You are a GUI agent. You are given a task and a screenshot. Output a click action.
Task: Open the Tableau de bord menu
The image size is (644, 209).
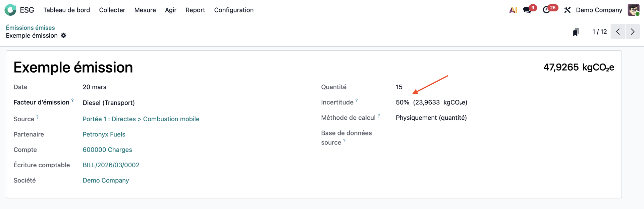tap(66, 10)
